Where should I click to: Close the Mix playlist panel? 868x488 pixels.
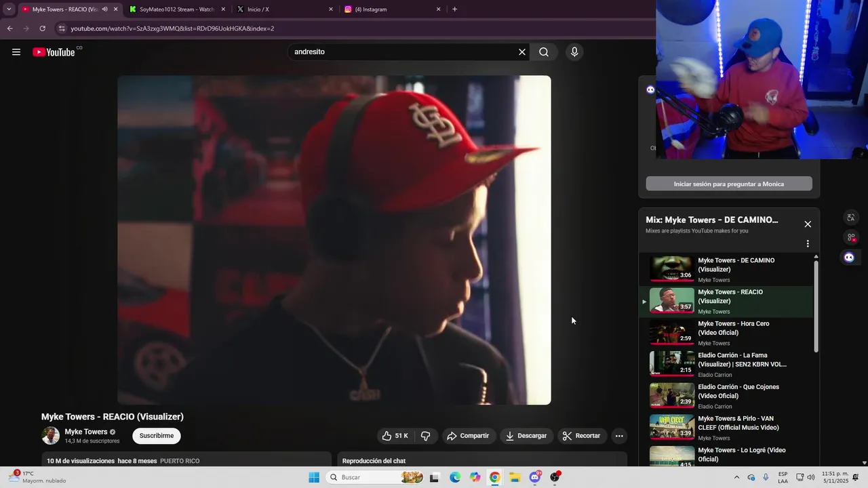[808, 224]
